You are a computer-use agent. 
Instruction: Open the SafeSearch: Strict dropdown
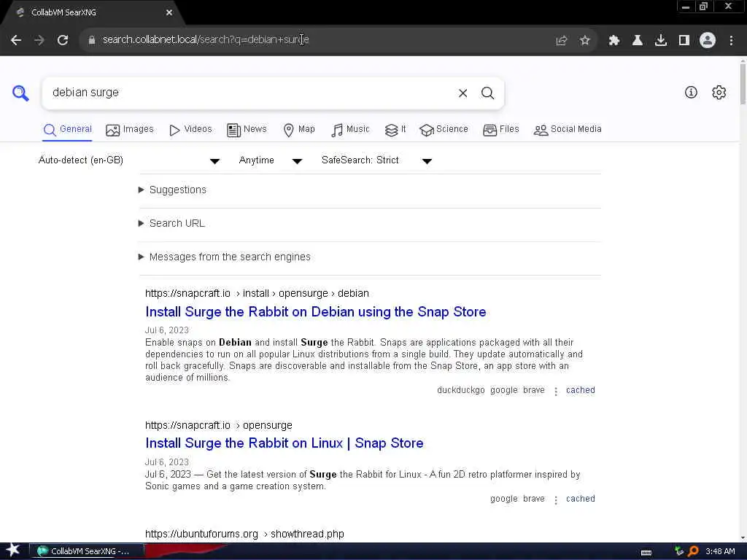coord(377,160)
